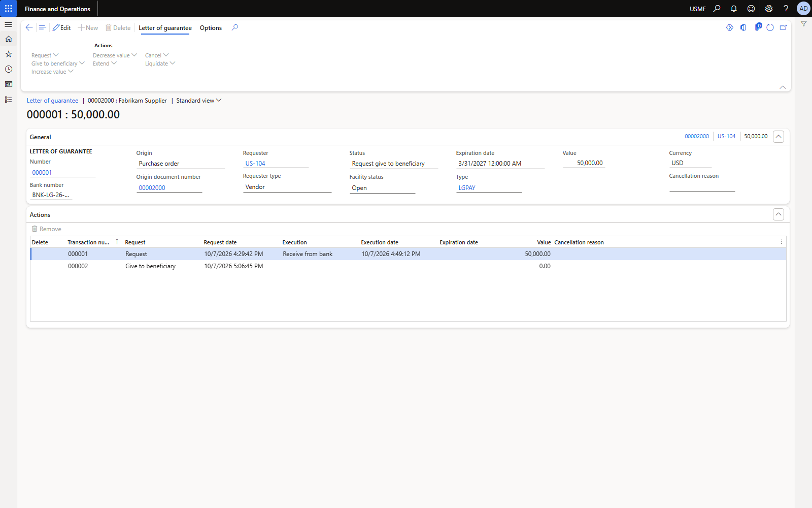Click Remove in Actions section
Viewport: 812px width, 508px height.
pos(46,229)
